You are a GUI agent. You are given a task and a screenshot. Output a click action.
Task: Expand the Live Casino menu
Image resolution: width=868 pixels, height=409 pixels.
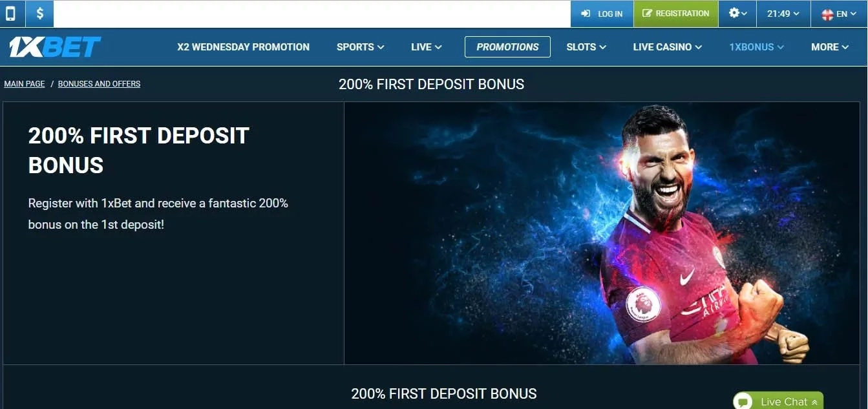(x=667, y=47)
